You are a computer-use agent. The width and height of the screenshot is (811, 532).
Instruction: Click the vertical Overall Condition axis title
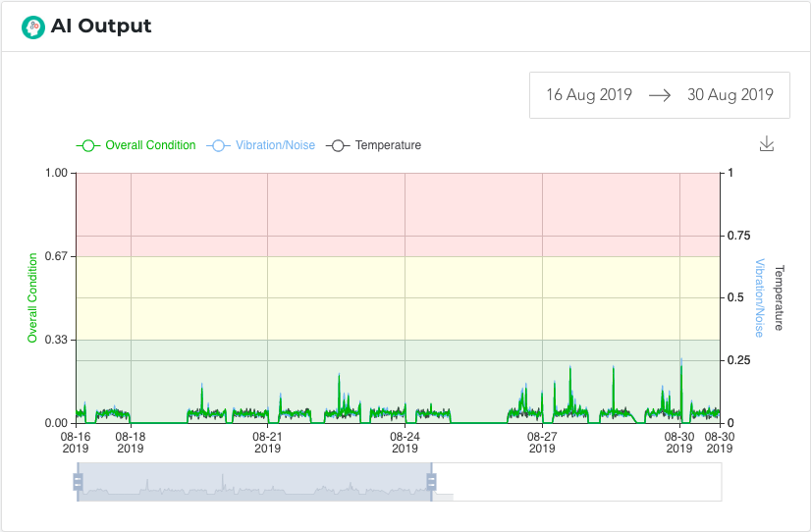(32, 297)
